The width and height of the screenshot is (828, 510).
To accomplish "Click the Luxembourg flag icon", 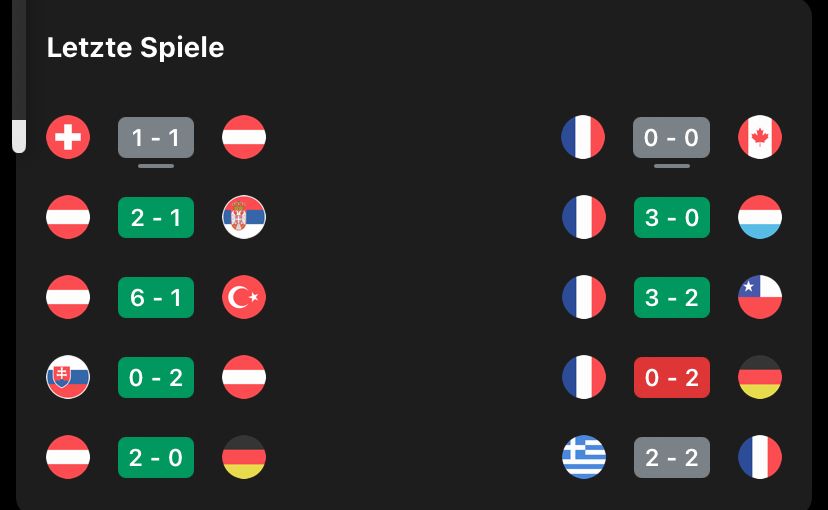I will click(760, 217).
